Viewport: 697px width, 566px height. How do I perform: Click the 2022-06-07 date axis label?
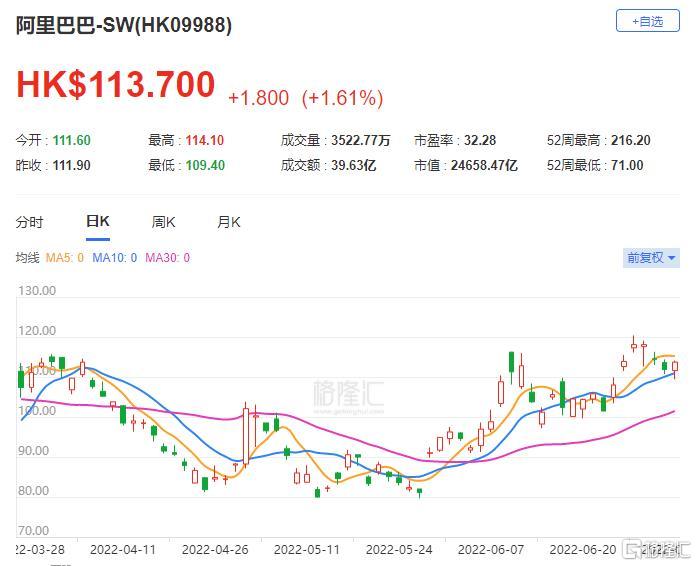click(491, 550)
